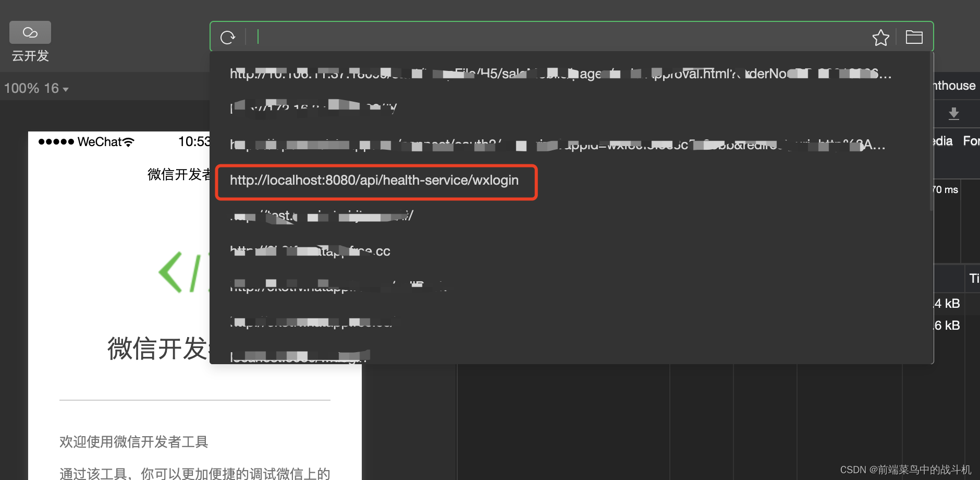Reload page using the refresh icon
The width and height of the screenshot is (980, 480).
228,38
